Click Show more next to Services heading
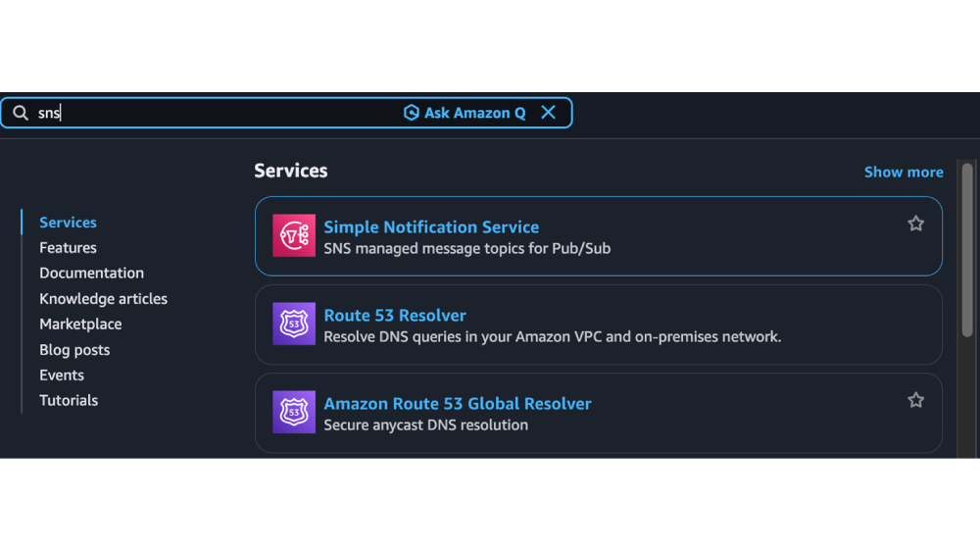The image size is (980, 551). [x=903, y=172]
